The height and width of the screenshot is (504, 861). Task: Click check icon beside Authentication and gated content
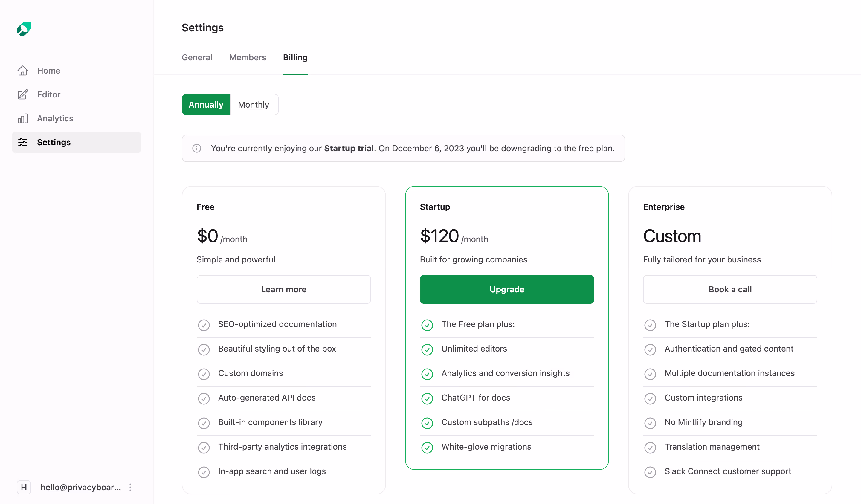(x=650, y=349)
